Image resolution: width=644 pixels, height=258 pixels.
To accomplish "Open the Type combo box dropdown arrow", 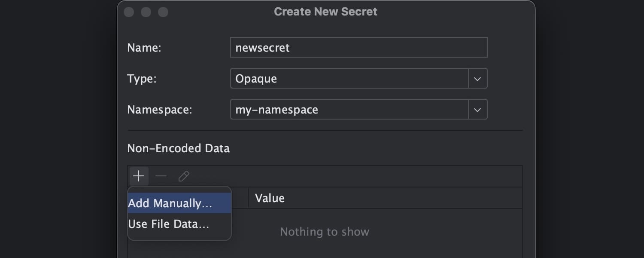I will pyautogui.click(x=477, y=78).
